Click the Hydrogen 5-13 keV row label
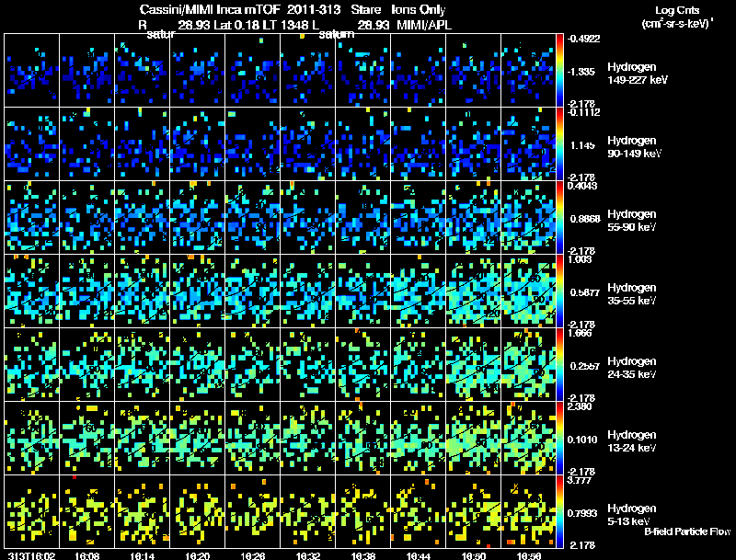Viewport: 736px width, 560px height. (x=632, y=515)
